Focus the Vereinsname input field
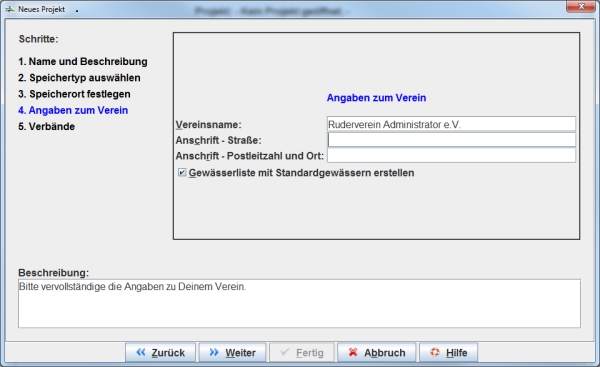The height and width of the screenshot is (367, 600). (451, 124)
